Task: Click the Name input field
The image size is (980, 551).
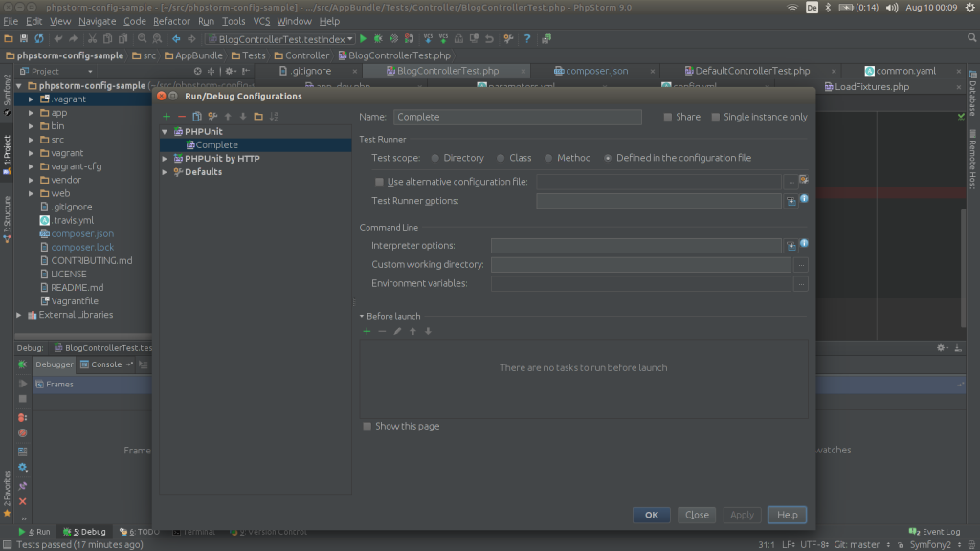Action: pos(518,117)
